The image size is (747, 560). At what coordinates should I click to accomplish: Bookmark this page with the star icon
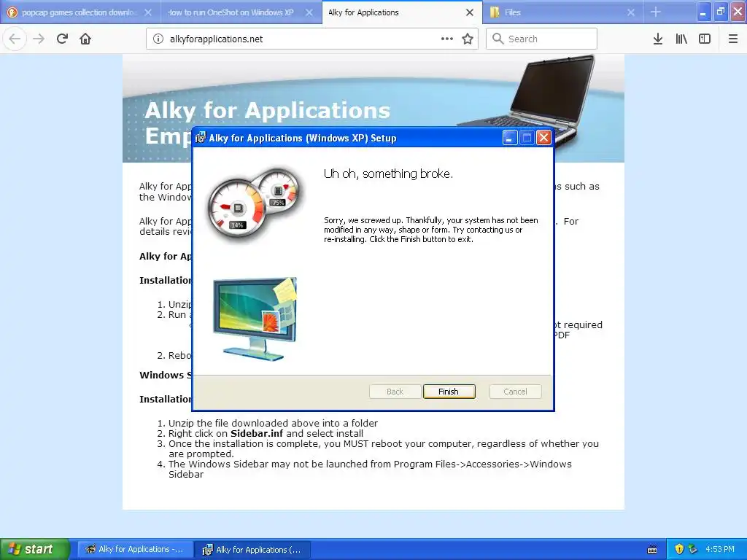click(x=468, y=39)
